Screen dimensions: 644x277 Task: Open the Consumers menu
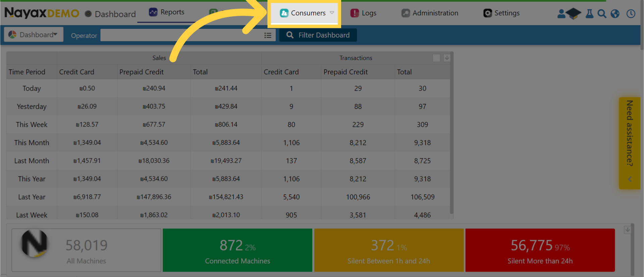pyautogui.click(x=304, y=13)
